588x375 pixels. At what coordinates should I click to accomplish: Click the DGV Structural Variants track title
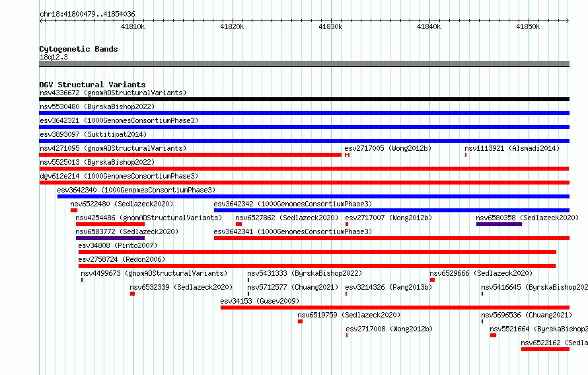tap(92, 85)
